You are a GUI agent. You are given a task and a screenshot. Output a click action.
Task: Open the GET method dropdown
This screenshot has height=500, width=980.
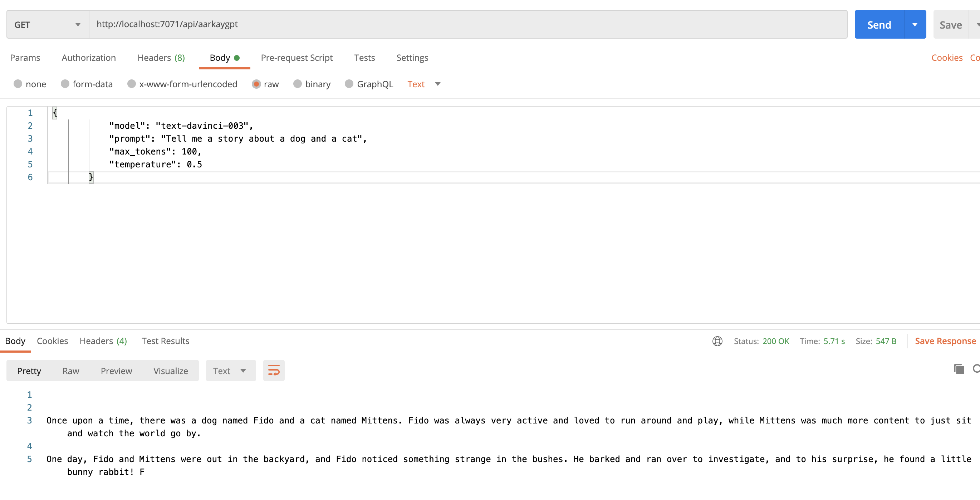[x=48, y=24]
